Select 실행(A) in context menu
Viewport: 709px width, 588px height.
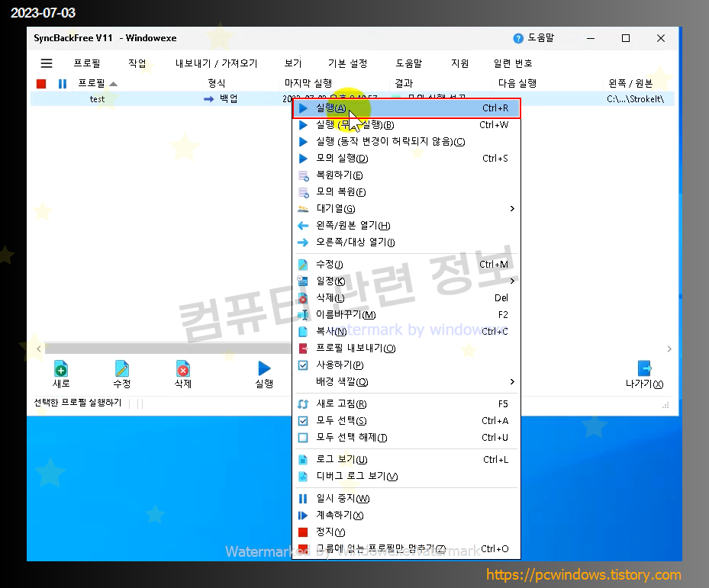407,108
